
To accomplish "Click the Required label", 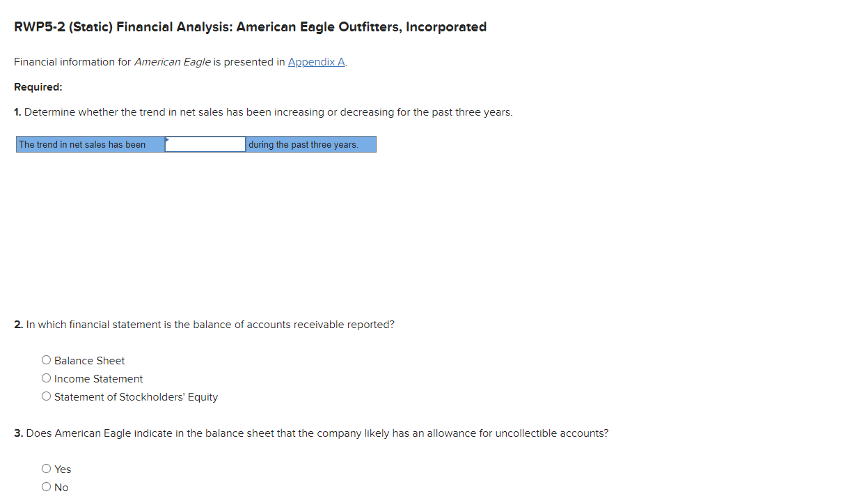I will pyautogui.click(x=38, y=86).
